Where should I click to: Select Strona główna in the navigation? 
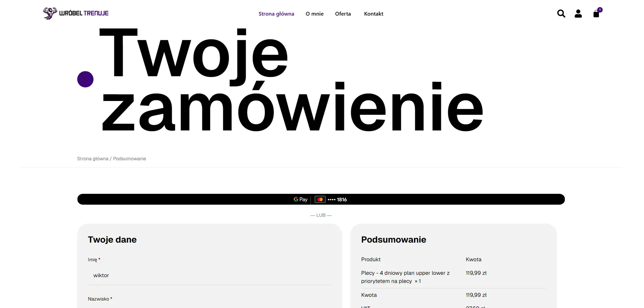point(276,14)
